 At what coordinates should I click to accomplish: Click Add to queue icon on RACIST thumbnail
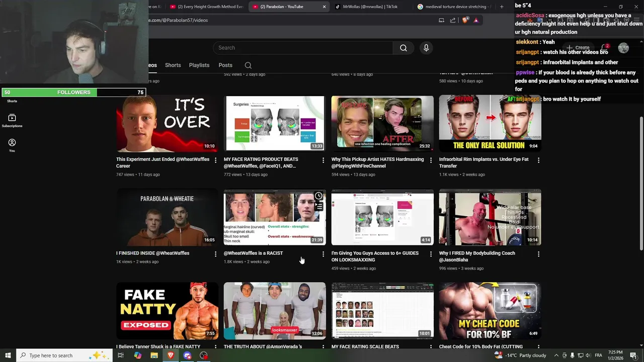318,206
